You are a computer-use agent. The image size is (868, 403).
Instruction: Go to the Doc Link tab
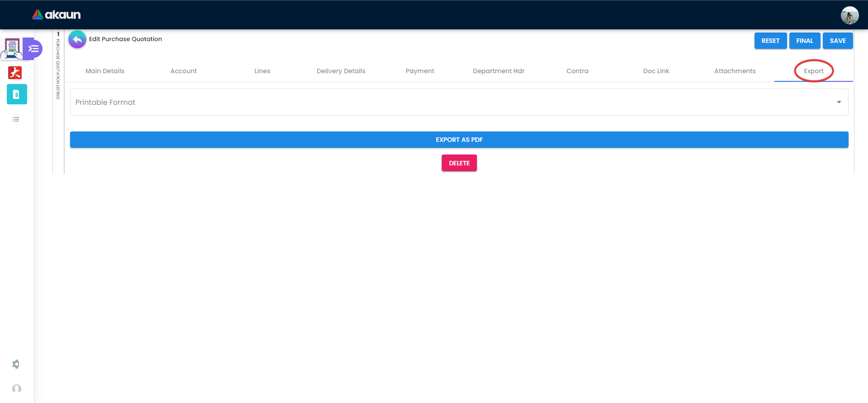click(x=656, y=71)
